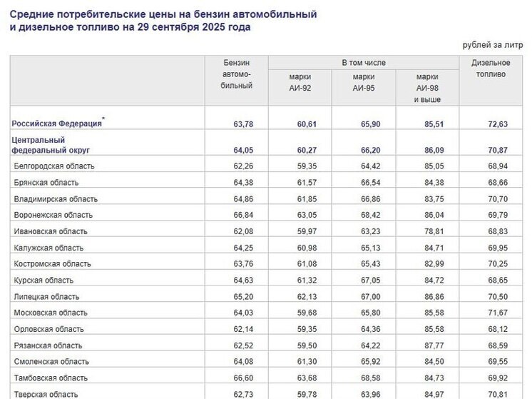Click the "марки АИ-98 и выше" header

tap(426, 88)
